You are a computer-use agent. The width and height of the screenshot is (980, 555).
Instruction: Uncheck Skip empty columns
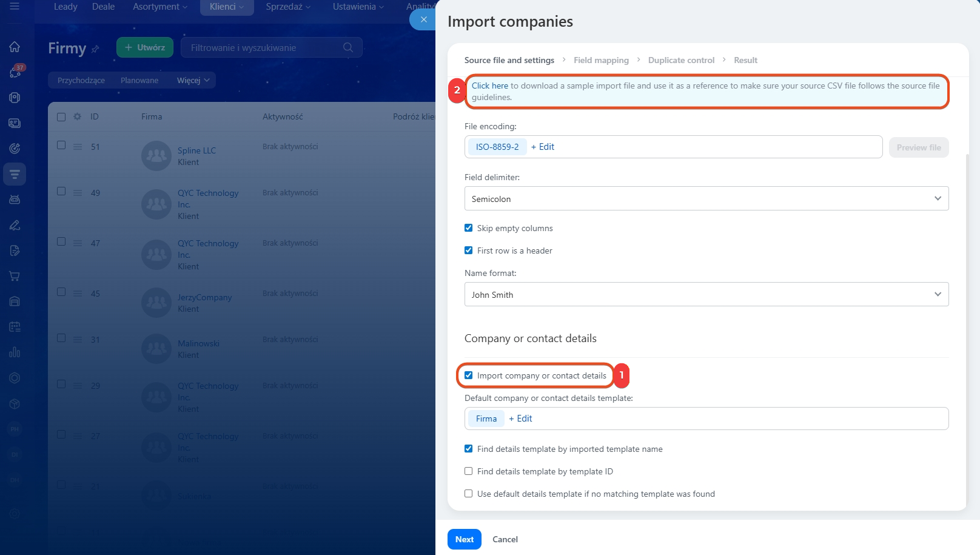468,228
